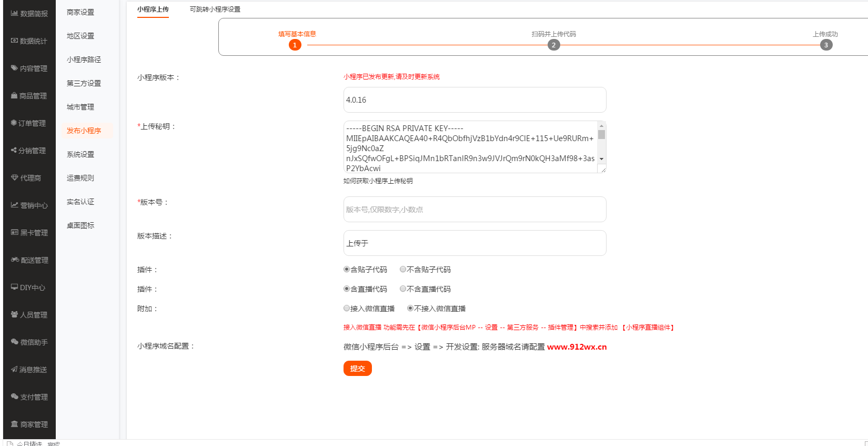Click the 内容管理 tag icon
Viewport: 868px width, 446px height.
click(14, 68)
